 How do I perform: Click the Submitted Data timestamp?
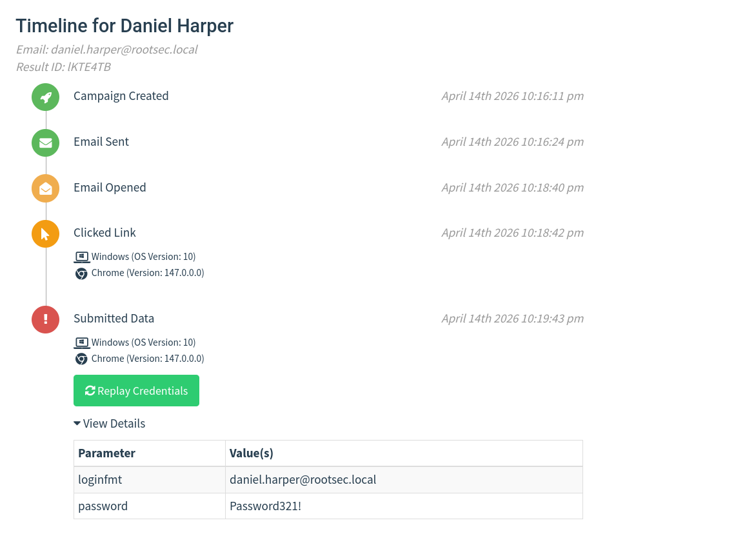click(x=512, y=319)
